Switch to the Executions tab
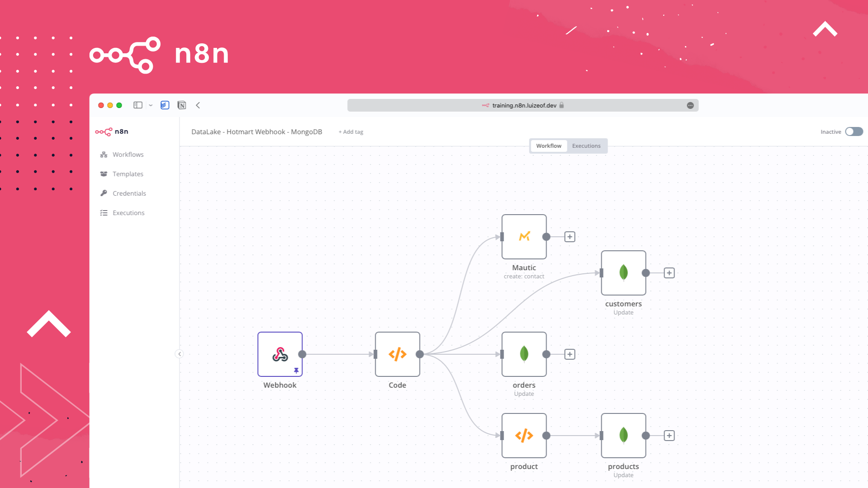 coord(587,145)
